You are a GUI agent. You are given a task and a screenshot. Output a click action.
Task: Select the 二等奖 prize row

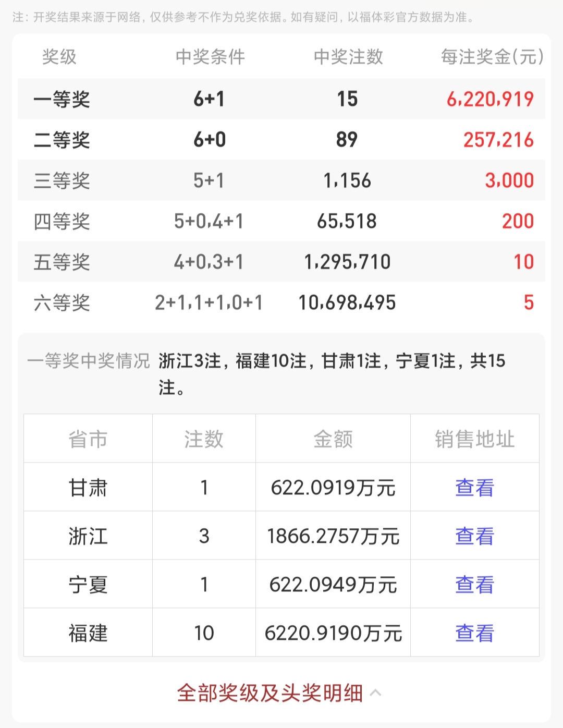coord(281,140)
